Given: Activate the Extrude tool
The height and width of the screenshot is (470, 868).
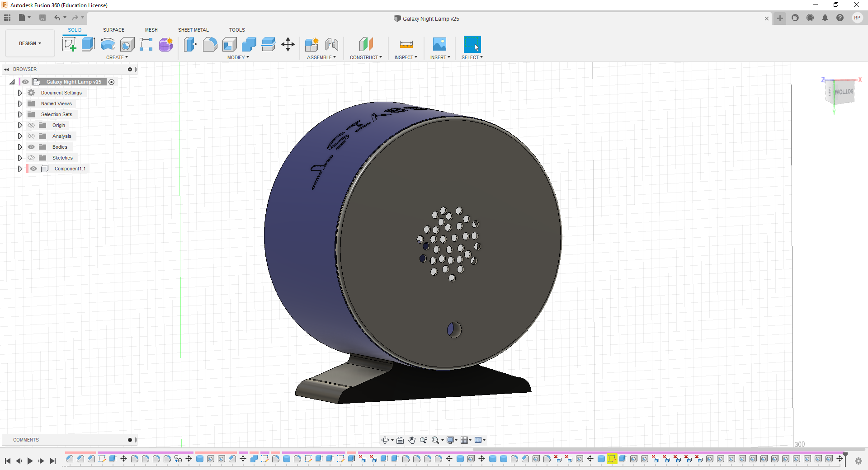Looking at the screenshot, I should point(88,44).
